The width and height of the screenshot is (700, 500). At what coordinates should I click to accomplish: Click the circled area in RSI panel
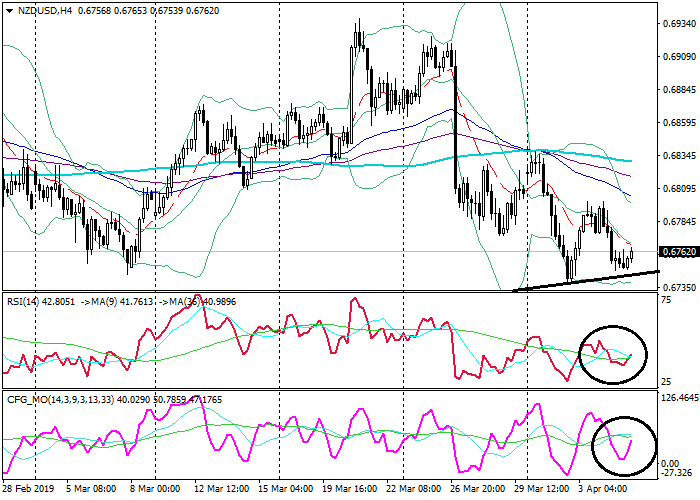pos(612,354)
